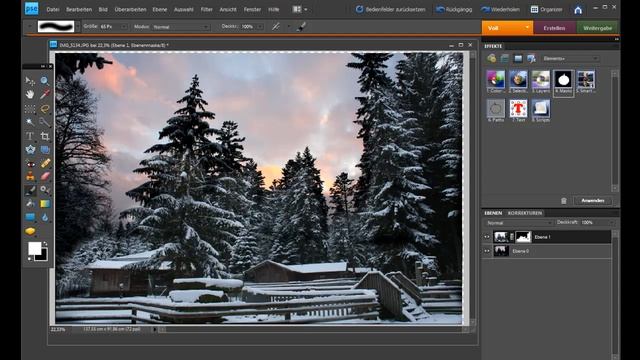Select the Type text tool
The width and height of the screenshot is (640, 360).
point(30,136)
